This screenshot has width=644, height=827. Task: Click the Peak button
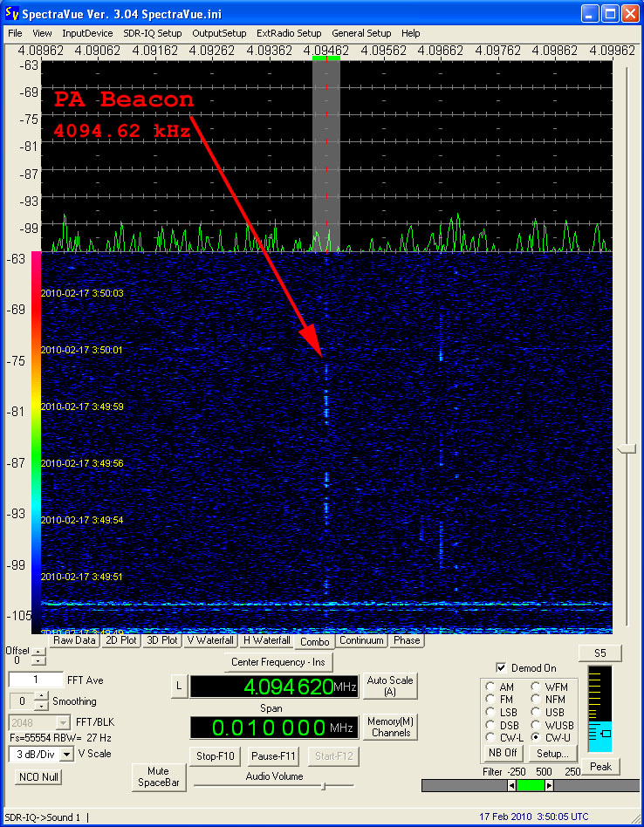[600, 766]
